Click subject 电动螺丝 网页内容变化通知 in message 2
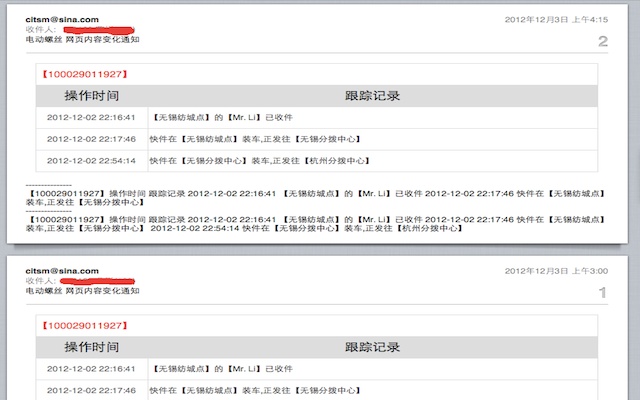 [82, 40]
